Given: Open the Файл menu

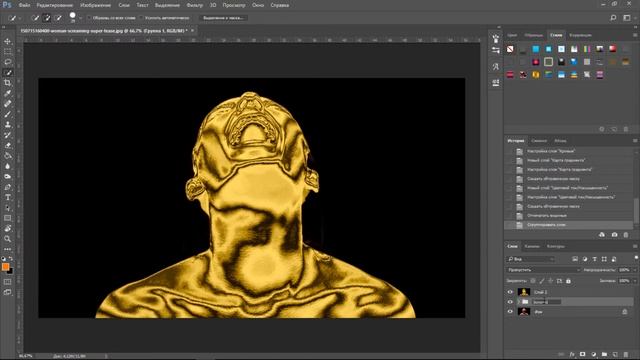Looking at the screenshot, I should 24,5.
